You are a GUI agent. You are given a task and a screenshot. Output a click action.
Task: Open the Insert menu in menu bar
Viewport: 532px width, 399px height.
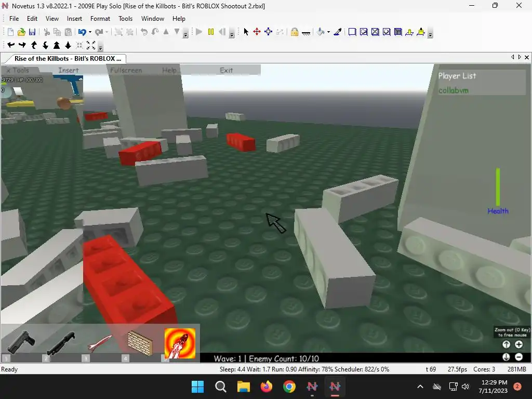[x=74, y=19]
